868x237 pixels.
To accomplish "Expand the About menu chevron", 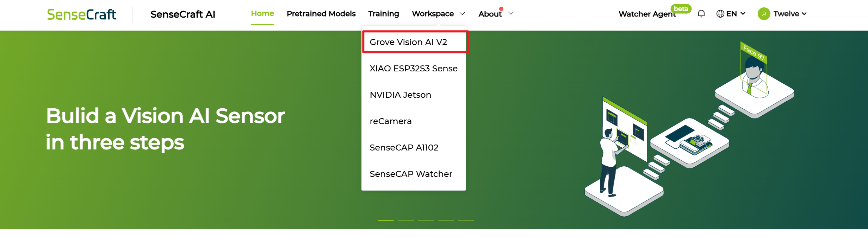I will (511, 13).
